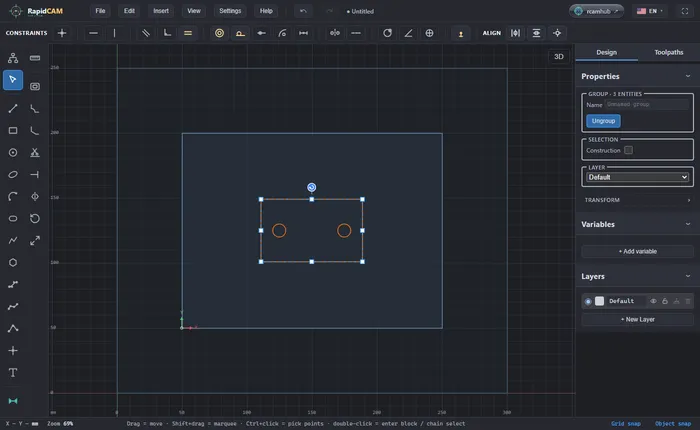Click the Add variable button
Image resolution: width=700 pixels, height=430 pixels.
[x=637, y=251]
